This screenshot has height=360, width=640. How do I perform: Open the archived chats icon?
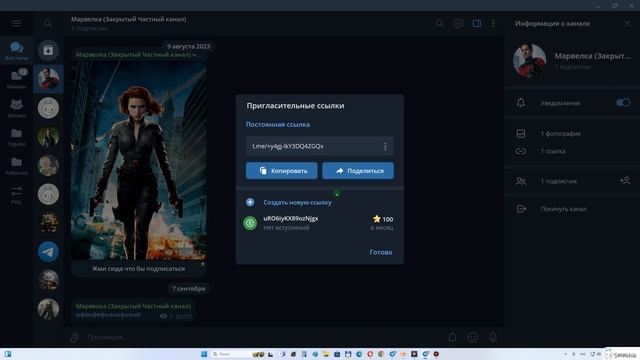click(x=48, y=51)
